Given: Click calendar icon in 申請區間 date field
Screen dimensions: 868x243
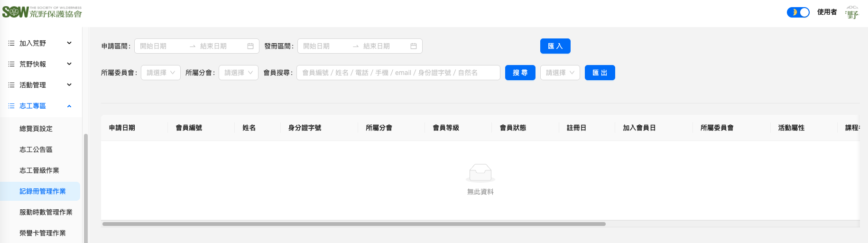Looking at the screenshot, I should tap(250, 46).
